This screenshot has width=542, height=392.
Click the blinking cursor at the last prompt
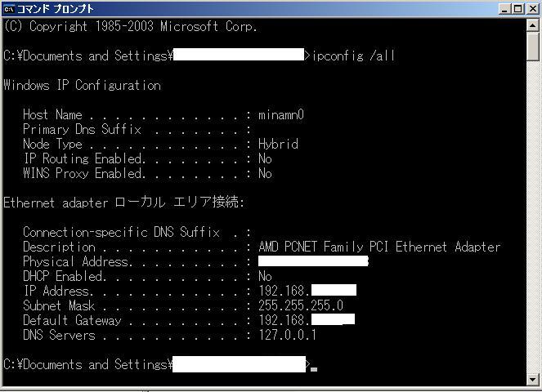[314, 368]
